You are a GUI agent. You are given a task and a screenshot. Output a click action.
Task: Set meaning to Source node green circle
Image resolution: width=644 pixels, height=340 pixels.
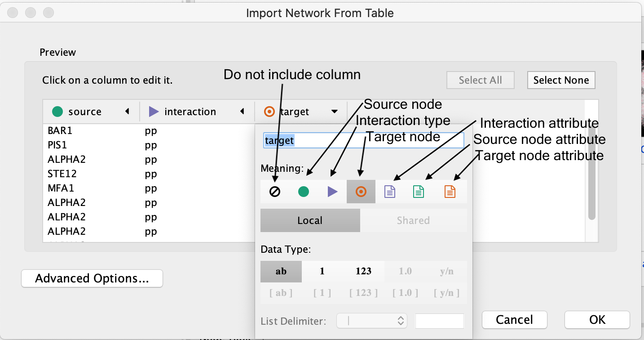[x=304, y=192]
